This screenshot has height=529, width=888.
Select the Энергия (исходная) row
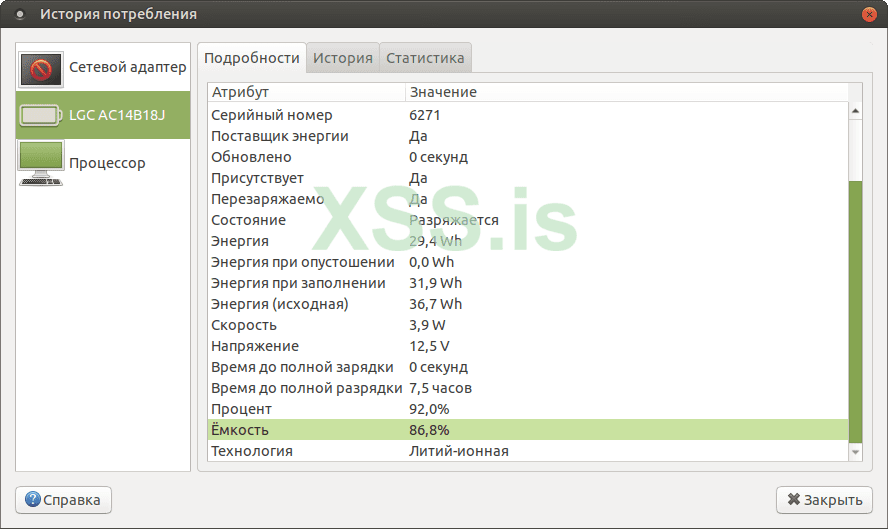point(528,304)
